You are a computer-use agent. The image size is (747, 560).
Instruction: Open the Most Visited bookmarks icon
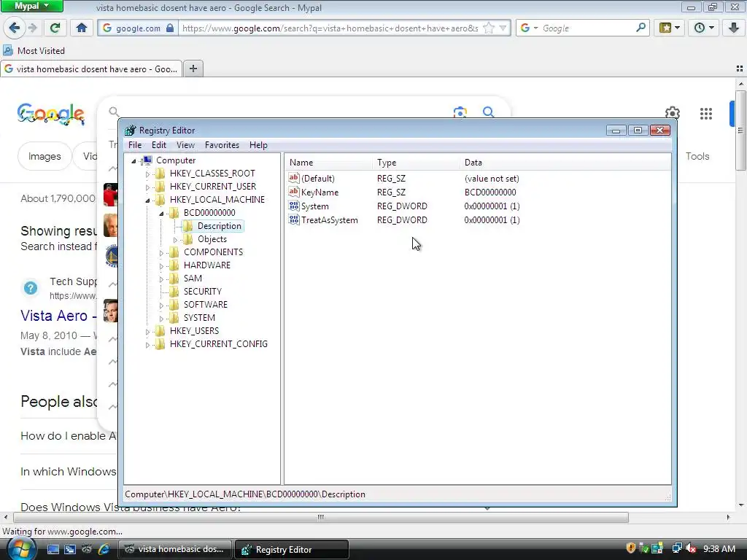[x=7, y=50]
